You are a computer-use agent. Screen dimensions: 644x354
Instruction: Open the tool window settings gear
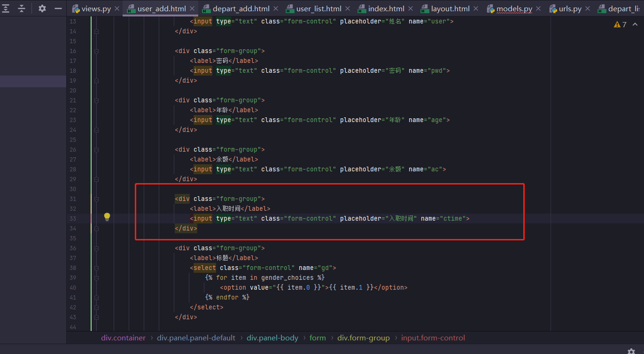(42, 8)
